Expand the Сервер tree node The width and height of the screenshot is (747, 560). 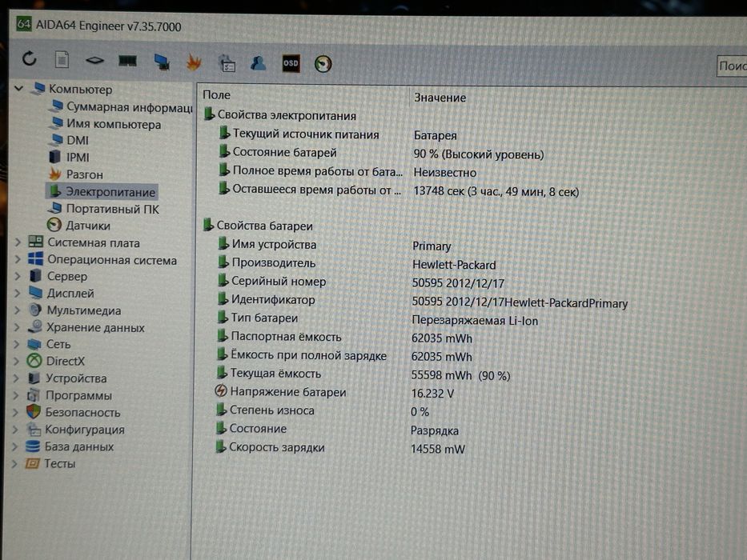pos(18,276)
